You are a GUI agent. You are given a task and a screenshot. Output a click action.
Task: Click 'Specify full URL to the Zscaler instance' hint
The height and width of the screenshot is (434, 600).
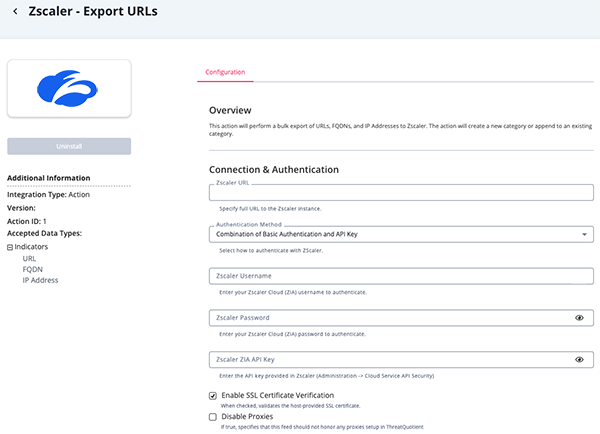(x=270, y=209)
